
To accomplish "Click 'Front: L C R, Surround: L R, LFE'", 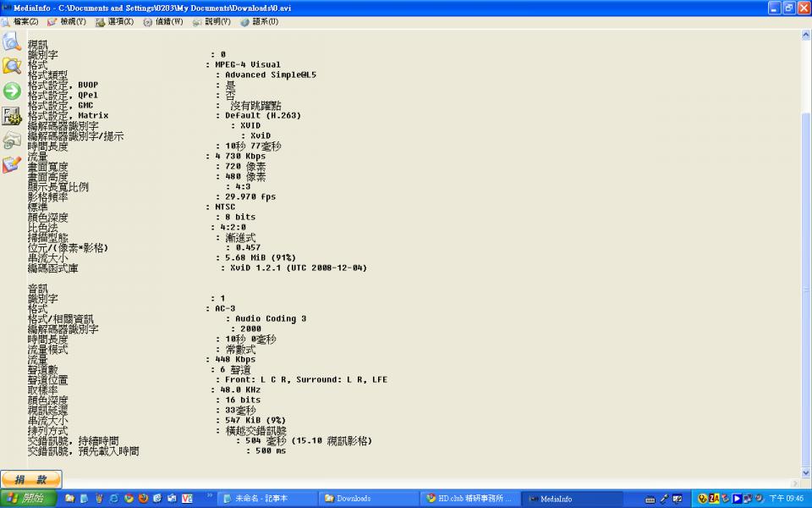I will (x=306, y=379).
